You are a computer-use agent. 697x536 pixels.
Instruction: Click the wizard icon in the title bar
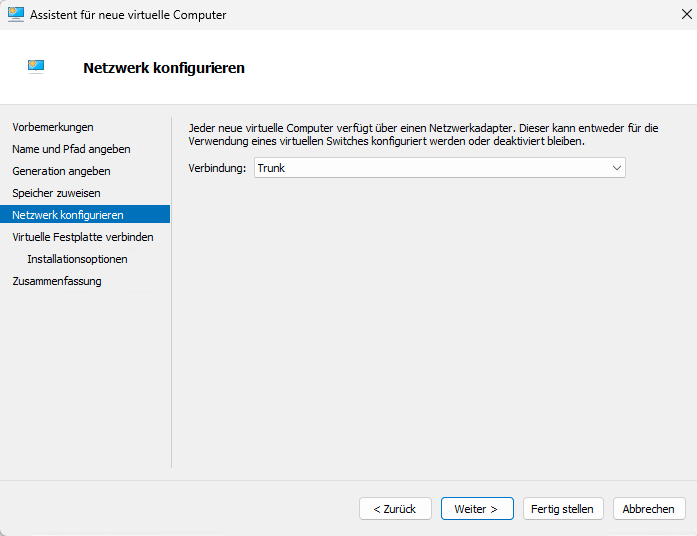point(16,15)
